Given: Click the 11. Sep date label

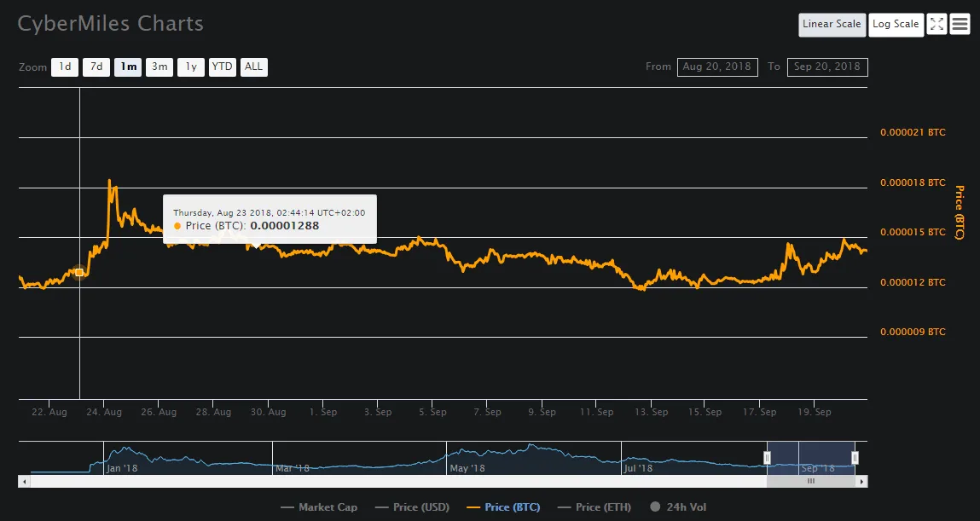Looking at the screenshot, I should coord(596,413).
